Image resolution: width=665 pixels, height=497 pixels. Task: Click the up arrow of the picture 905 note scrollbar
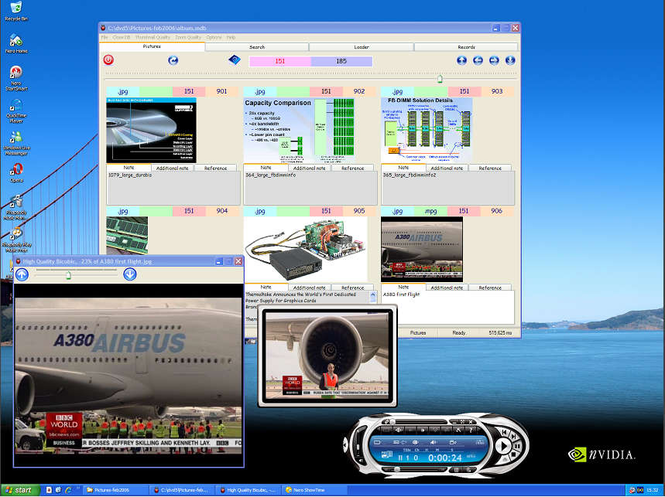[x=373, y=295]
